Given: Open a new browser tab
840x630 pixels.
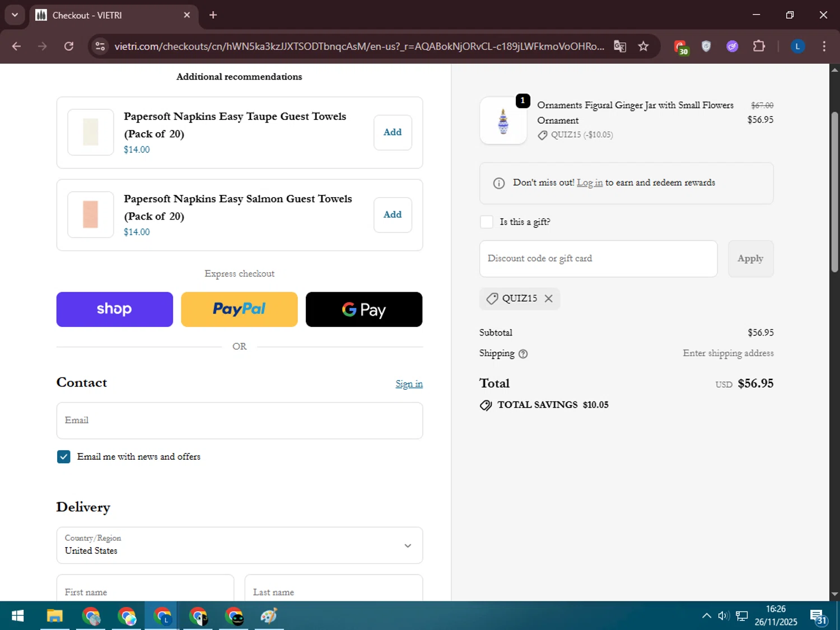Looking at the screenshot, I should click(x=213, y=15).
